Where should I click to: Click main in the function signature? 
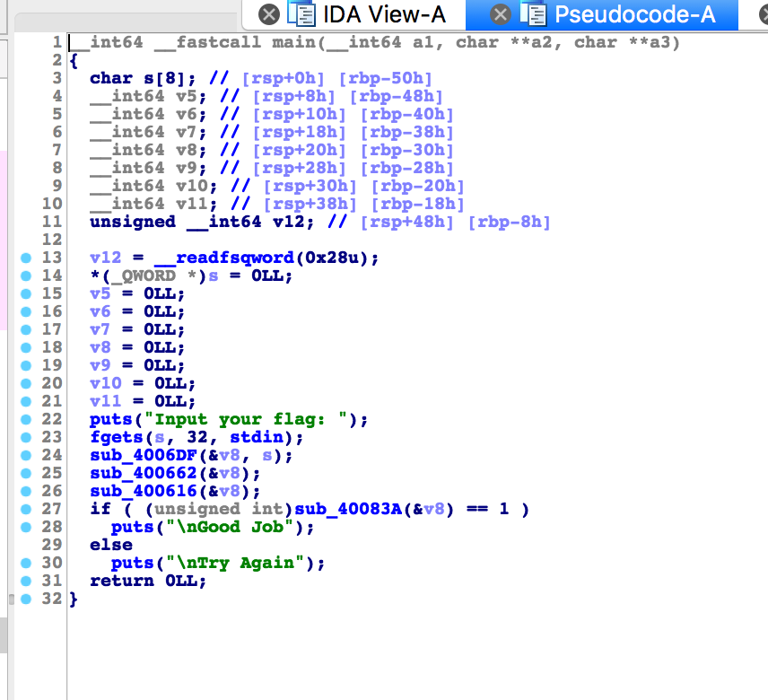point(294,42)
